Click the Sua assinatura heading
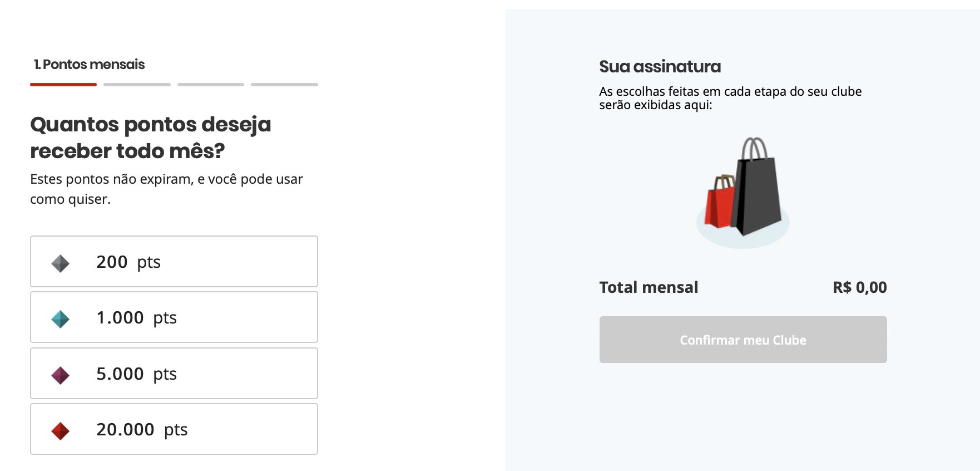This screenshot has height=471, width=980. (660, 67)
